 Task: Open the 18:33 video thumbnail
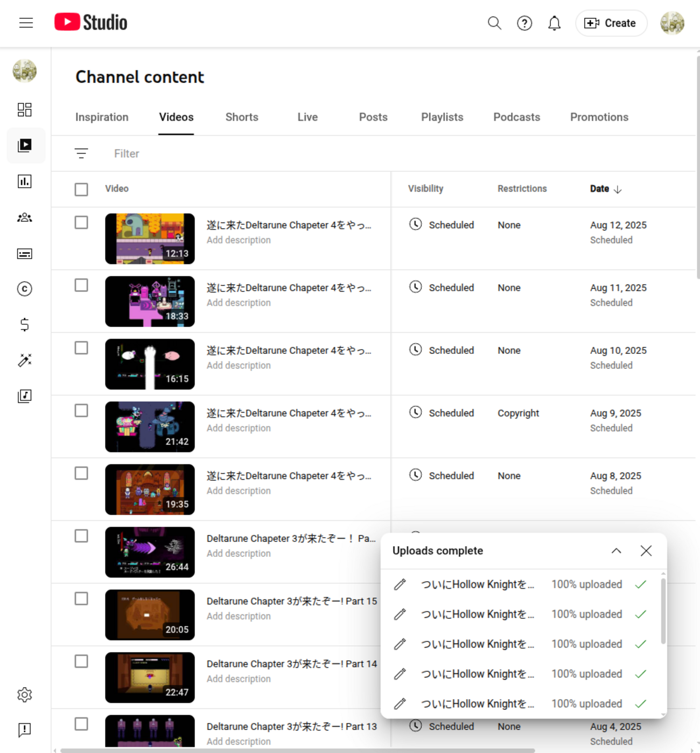(x=150, y=302)
